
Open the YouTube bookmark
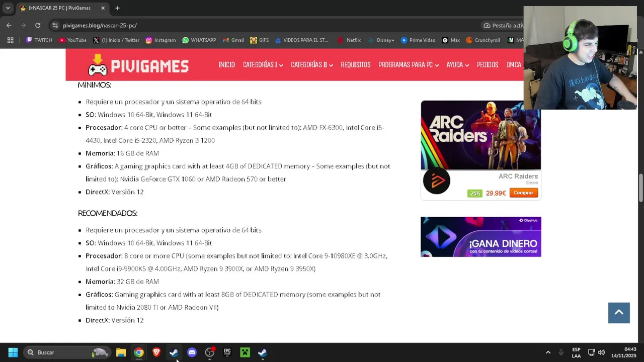[x=72, y=40]
